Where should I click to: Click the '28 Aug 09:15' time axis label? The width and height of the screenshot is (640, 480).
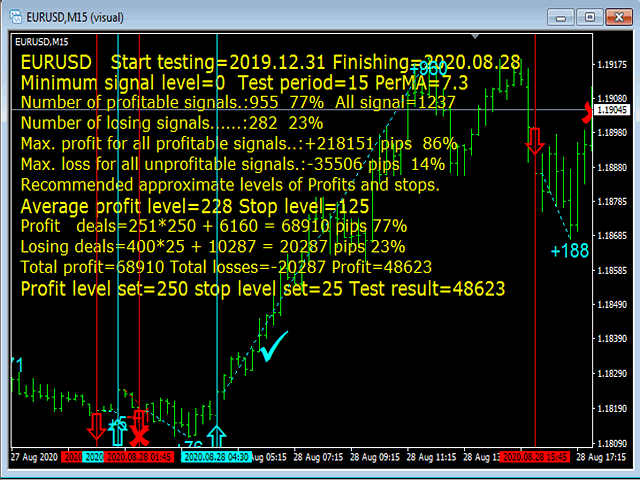click(375, 457)
